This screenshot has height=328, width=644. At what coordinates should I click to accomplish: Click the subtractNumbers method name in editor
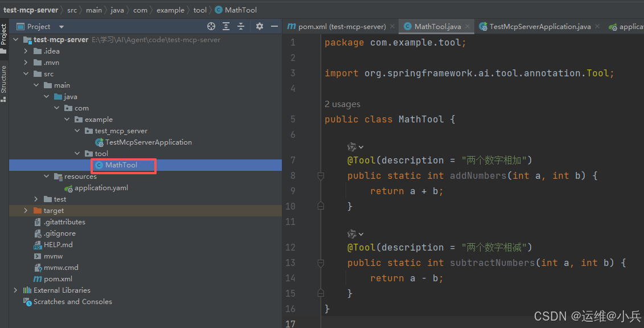(x=493, y=263)
